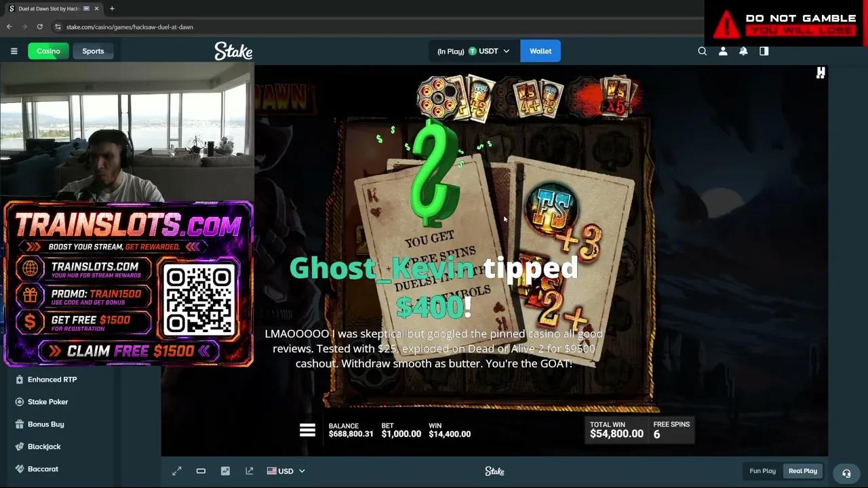This screenshot has width=868, height=488.
Task: Click the Balance $688,800.31 value
Action: coord(351,434)
